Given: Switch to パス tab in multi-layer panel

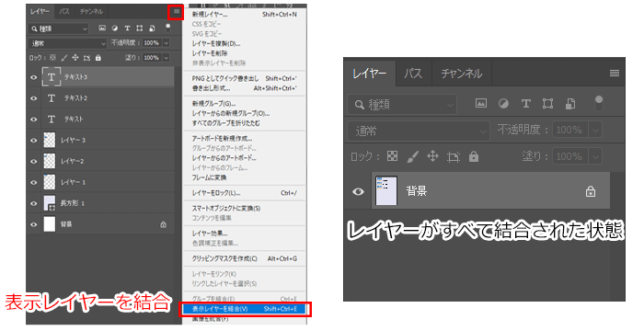Looking at the screenshot, I should point(64,12).
